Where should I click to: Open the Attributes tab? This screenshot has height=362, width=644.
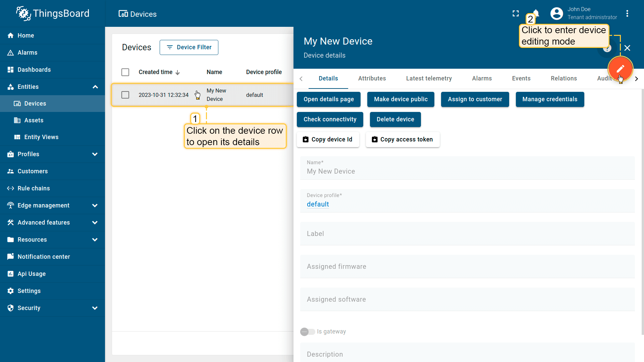click(372, 78)
